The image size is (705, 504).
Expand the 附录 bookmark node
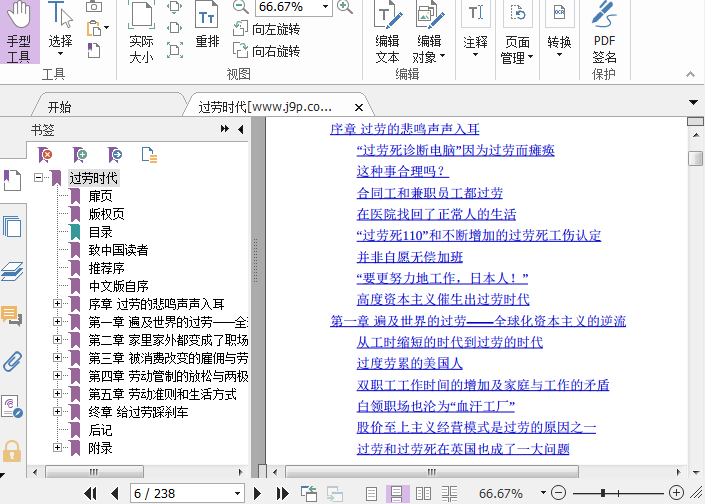pyautogui.click(x=57, y=447)
